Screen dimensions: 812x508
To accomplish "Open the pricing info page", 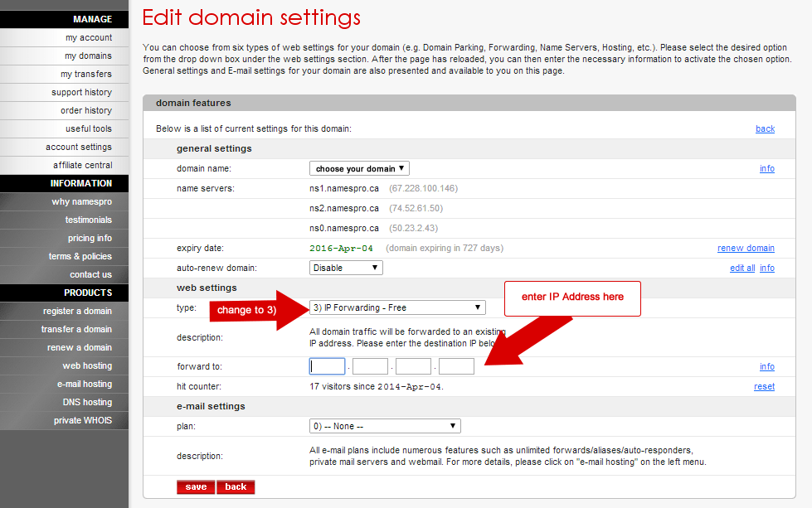I will pyautogui.click(x=90, y=238).
